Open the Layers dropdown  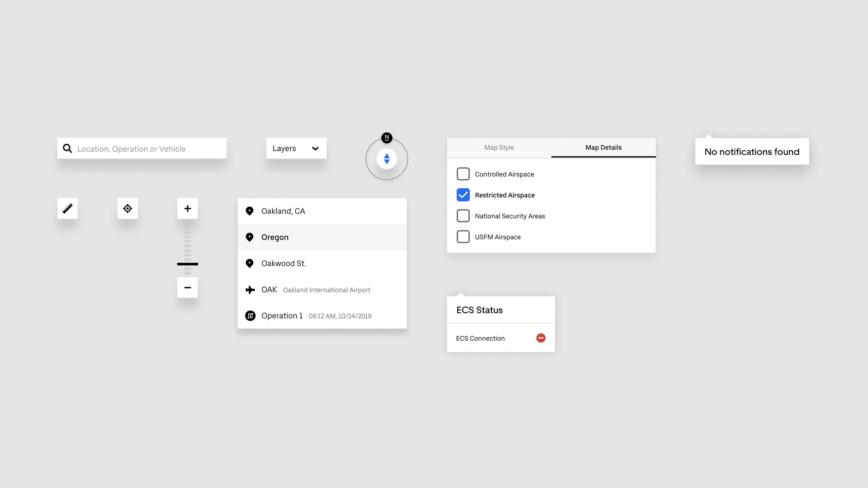click(296, 149)
